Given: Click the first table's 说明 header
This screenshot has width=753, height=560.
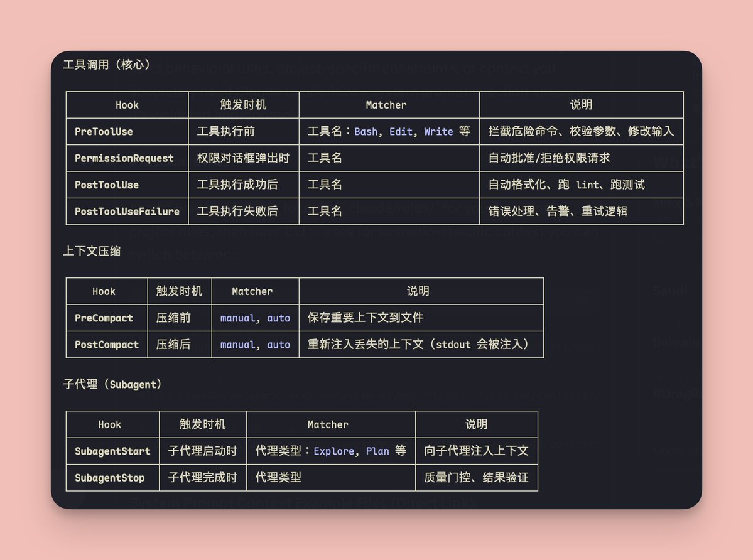Looking at the screenshot, I should [581, 105].
